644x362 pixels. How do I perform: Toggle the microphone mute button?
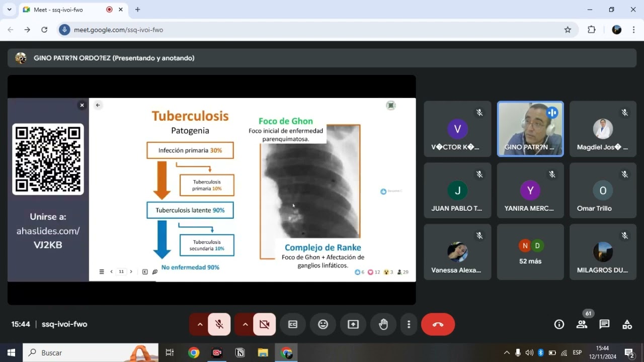pos(219,324)
